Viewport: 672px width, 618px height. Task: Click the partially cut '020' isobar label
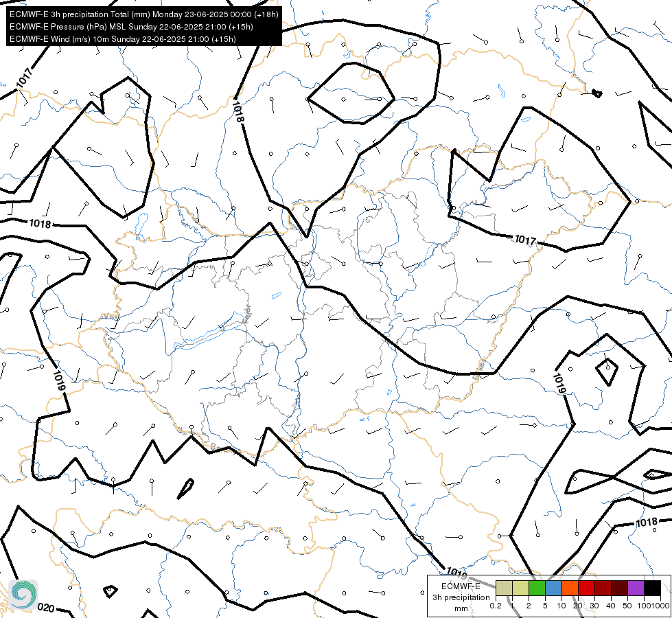pyautogui.click(x=46, y=608)
